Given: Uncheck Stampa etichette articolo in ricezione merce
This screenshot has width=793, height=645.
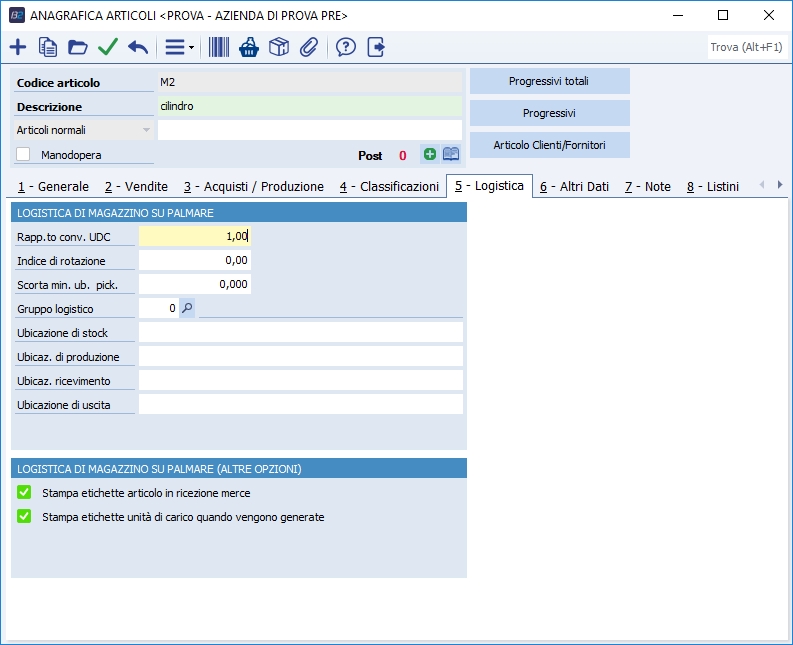Looking at the screenshot, I should point(24,493).
